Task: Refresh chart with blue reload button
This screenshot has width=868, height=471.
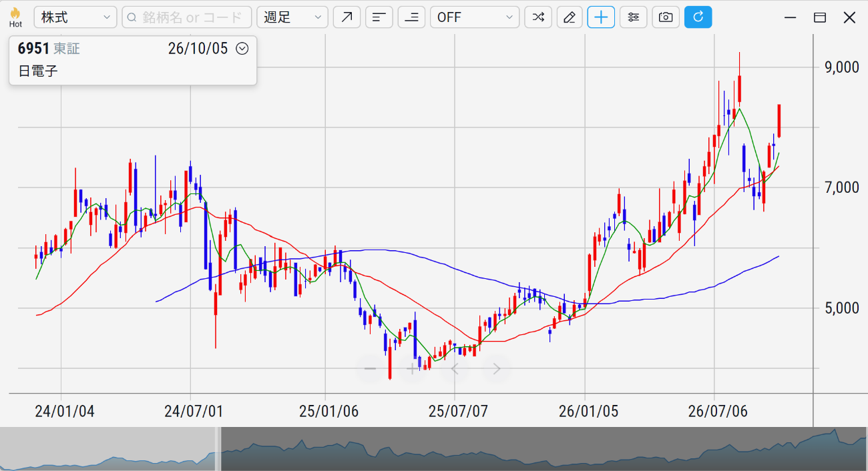Action: (698, 17)
